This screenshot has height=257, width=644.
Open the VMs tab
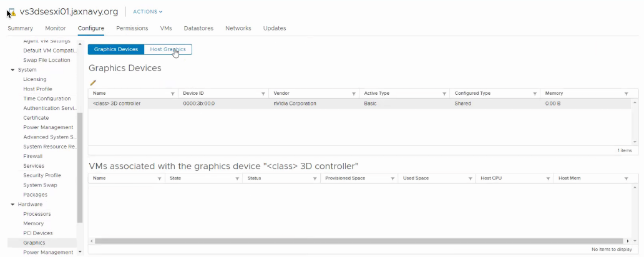(x=166, y=28)
